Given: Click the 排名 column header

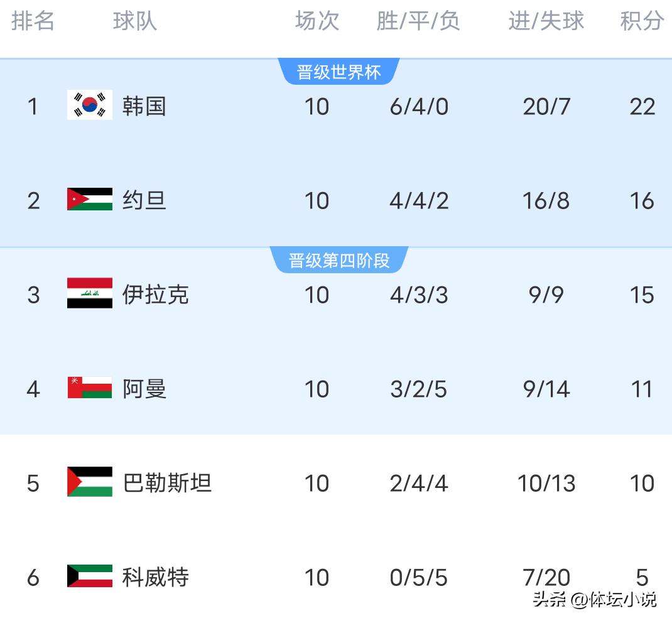Looking at the screenshot, I should [x=33, y=21].
